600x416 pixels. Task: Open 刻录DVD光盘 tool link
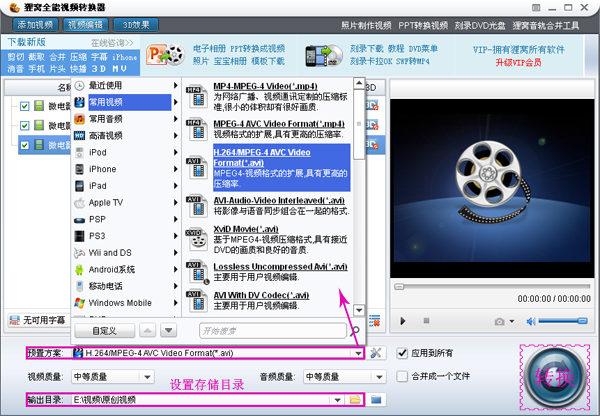480,26
